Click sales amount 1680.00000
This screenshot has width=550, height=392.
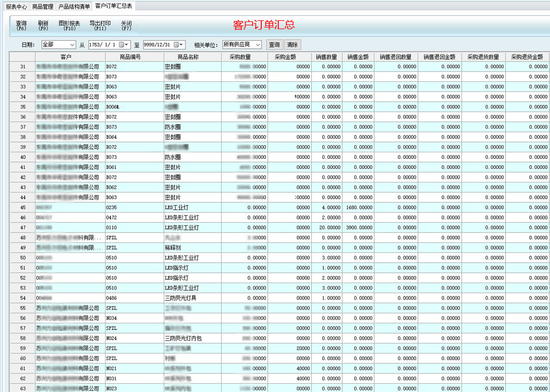(359, 208)
